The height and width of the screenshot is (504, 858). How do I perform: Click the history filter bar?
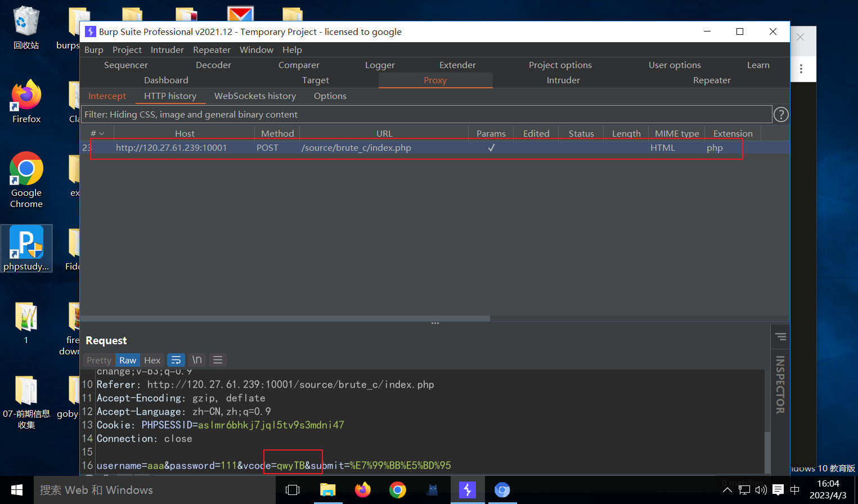coord(426,115)
